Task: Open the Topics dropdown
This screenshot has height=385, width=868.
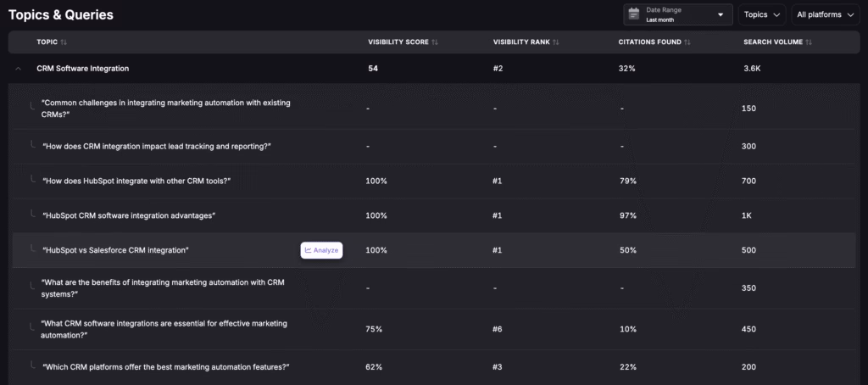Action: (760, 14)
